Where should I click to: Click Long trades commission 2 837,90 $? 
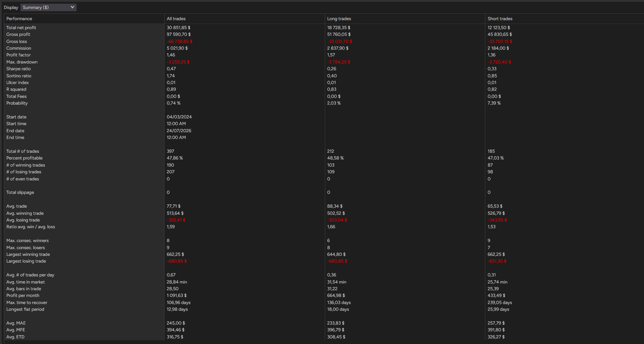(338, 48)
